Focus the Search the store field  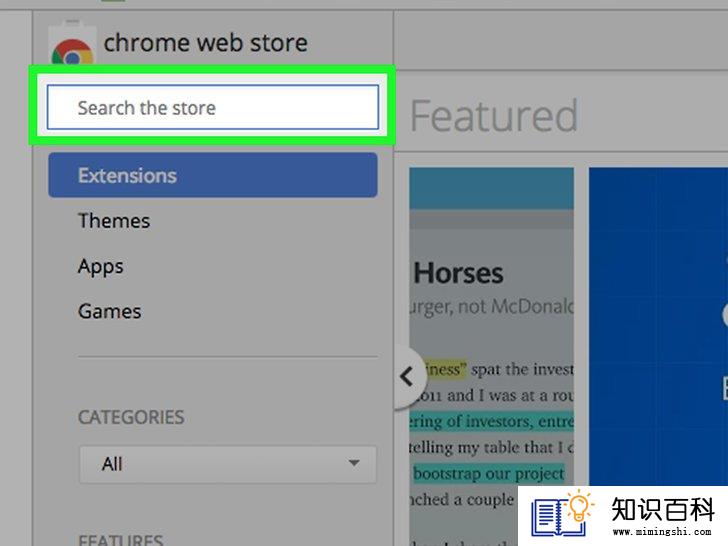[213, 107]
